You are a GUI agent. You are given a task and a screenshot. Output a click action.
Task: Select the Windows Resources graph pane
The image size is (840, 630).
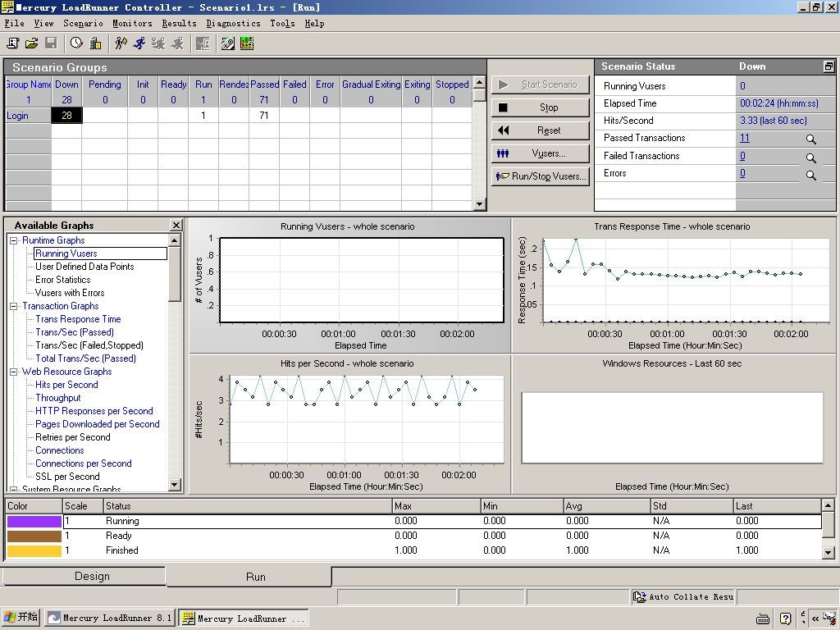click(x=673, y=424)
